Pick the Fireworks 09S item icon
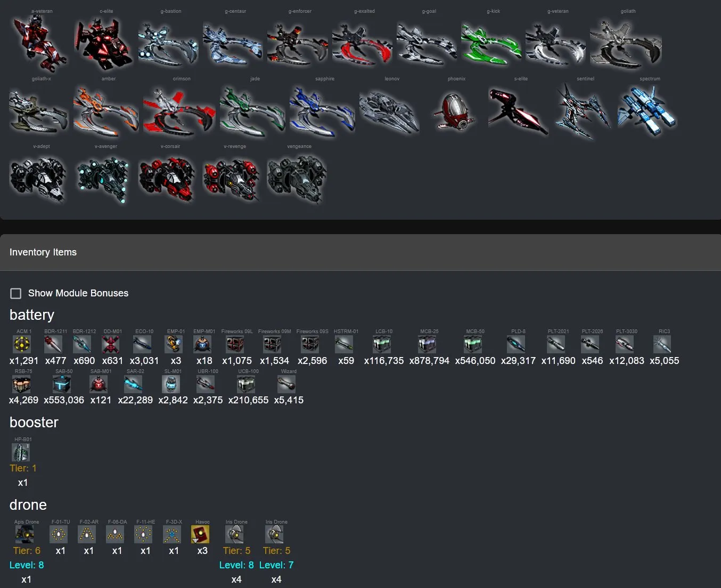The height and width of the screenshot is (588, 721). point(310,344)
